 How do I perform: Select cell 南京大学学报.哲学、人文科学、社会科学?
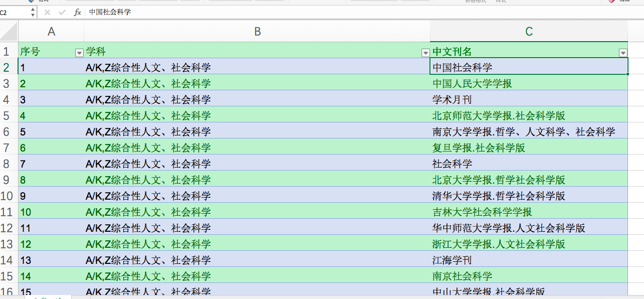point(529,131)
